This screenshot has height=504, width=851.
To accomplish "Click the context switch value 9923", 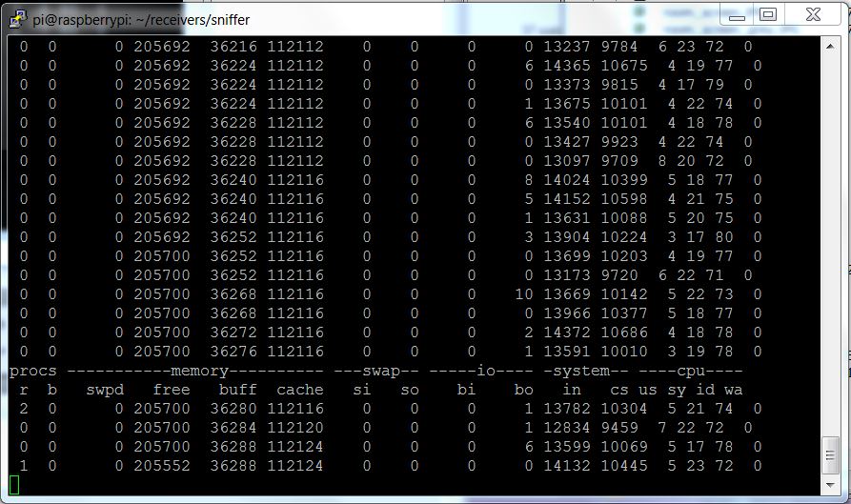I will [619, 142].
